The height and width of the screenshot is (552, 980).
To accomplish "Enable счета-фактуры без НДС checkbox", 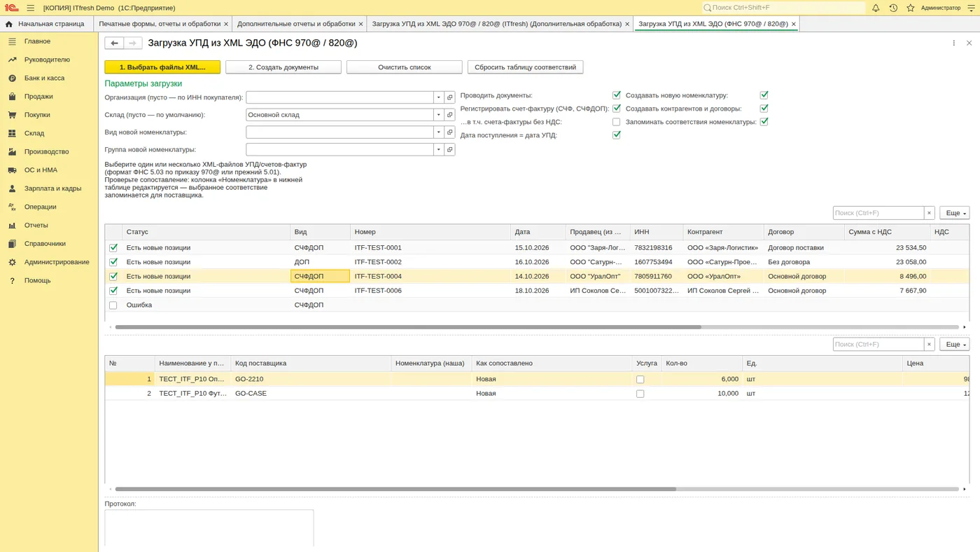I will pyautogui.click(x=616, y=122).
